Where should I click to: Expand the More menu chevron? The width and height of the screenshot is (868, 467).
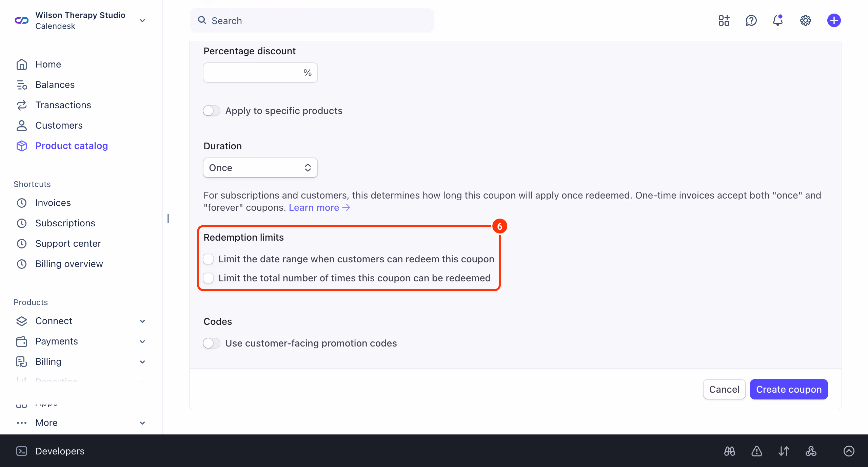(143, 423)
